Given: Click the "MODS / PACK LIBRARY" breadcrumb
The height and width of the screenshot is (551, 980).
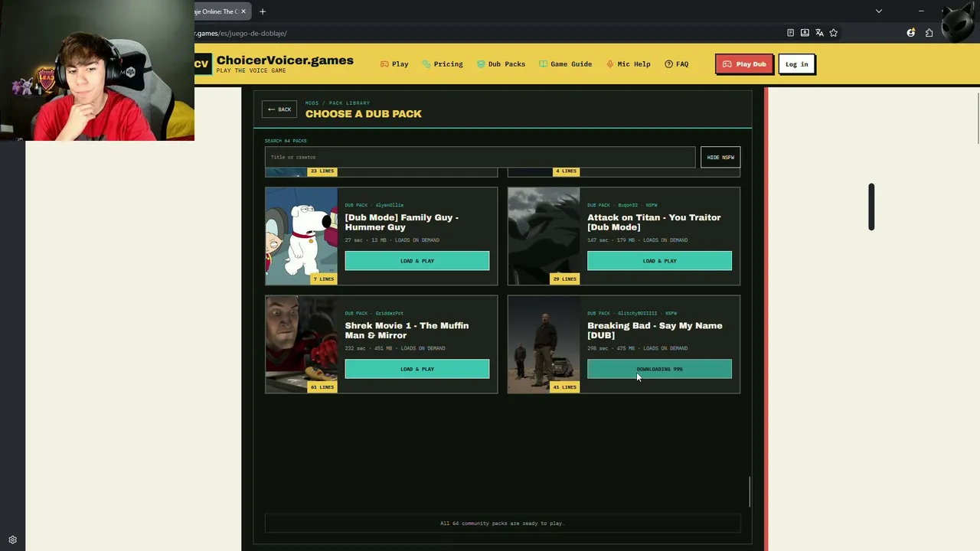Looking at the screenshot, I should (x=338, y=103).
